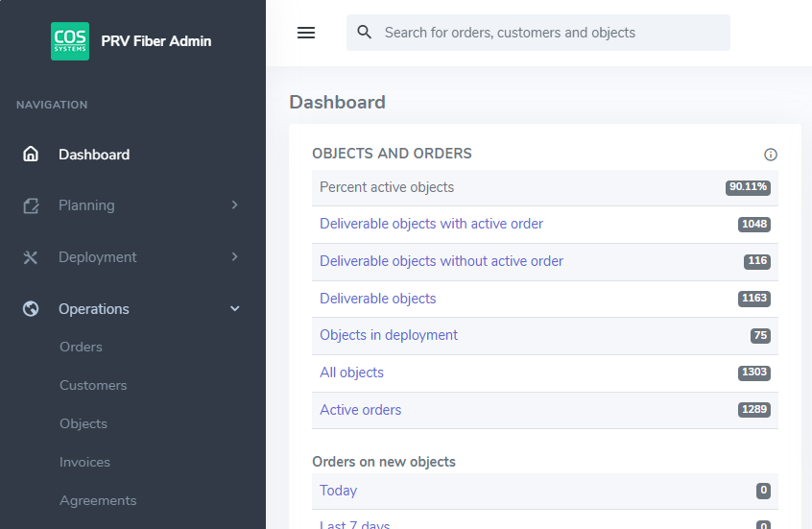Toggle the hamburger menu button

coord(306,33)
